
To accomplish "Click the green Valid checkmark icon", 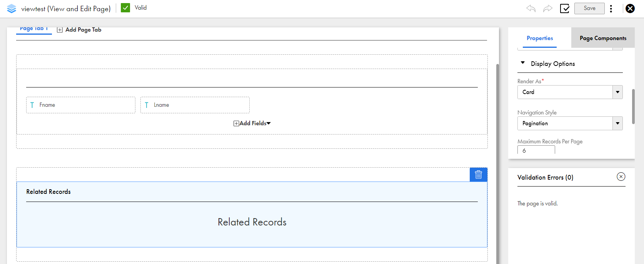I will click(125, 8).
